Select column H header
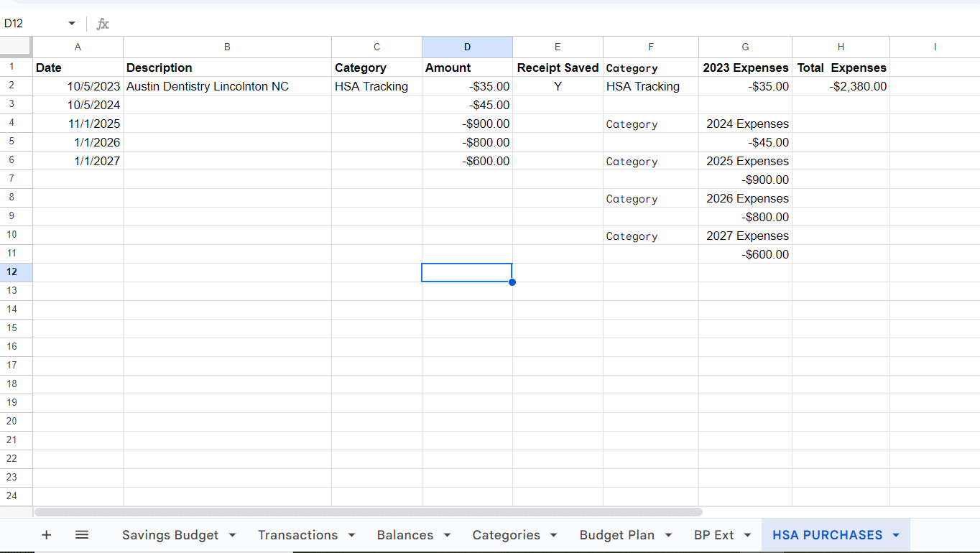Viewport: 980px width, 553px height. (x=841, y=47)
